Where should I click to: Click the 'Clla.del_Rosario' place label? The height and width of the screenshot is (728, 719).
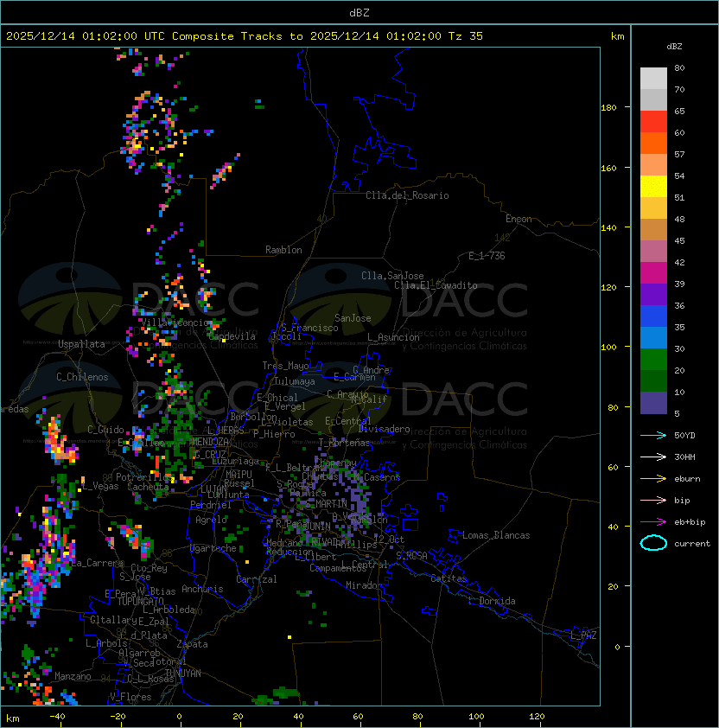(407, 195)
